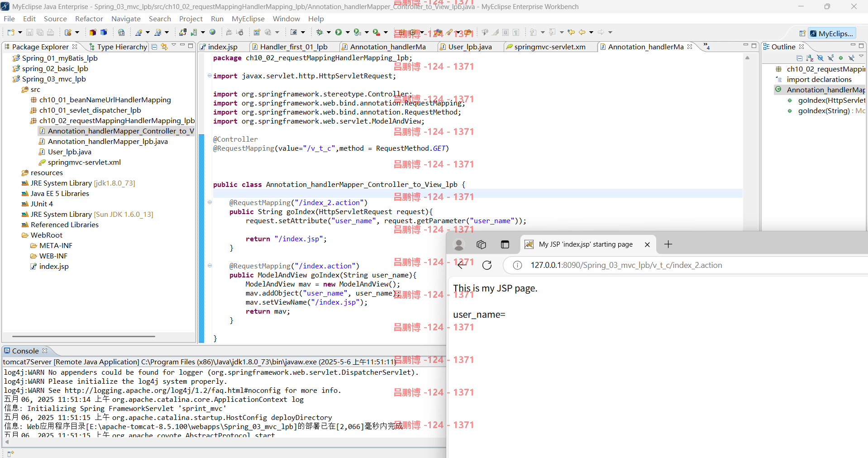Switch to User_lpb.java editor tab
Screen dimensions: 868x458
(470, 47)
